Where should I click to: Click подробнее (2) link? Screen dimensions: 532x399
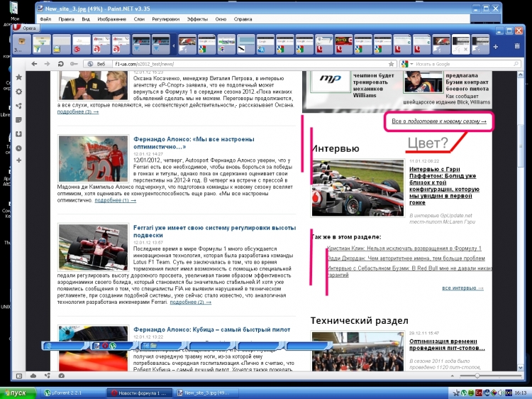click(x=191, y=302)
